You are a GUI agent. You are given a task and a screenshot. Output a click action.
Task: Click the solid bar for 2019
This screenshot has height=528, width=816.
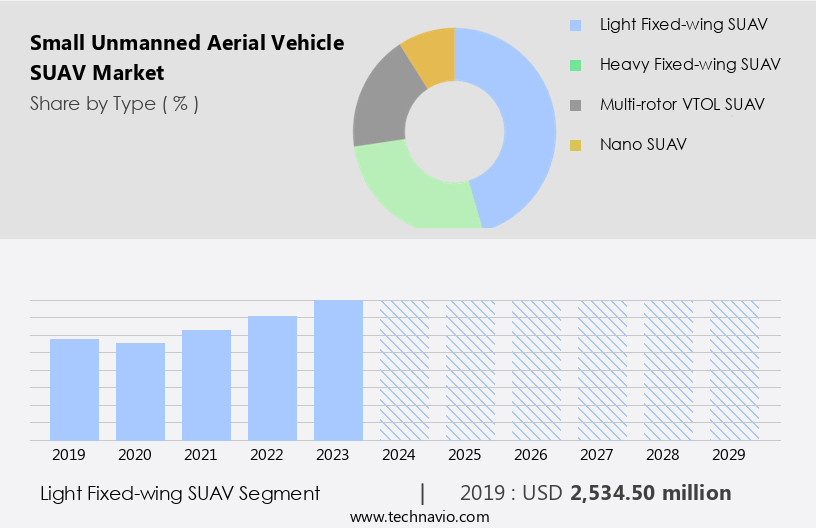75,389
